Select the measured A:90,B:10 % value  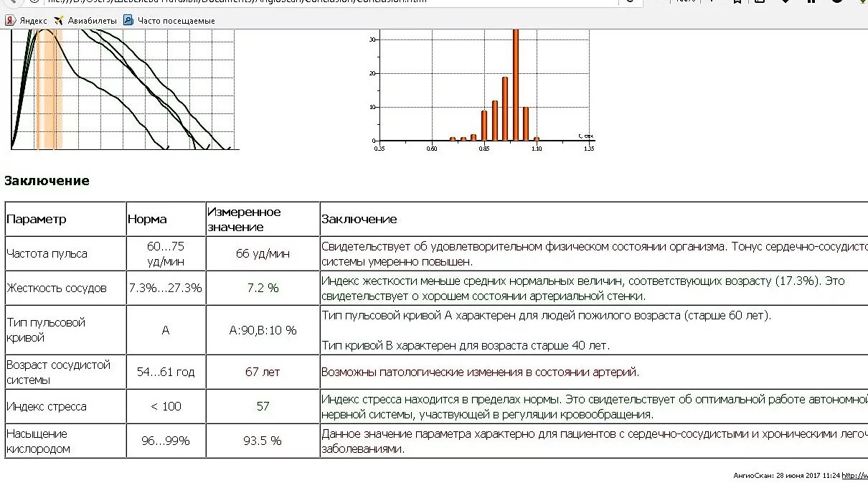263,330
